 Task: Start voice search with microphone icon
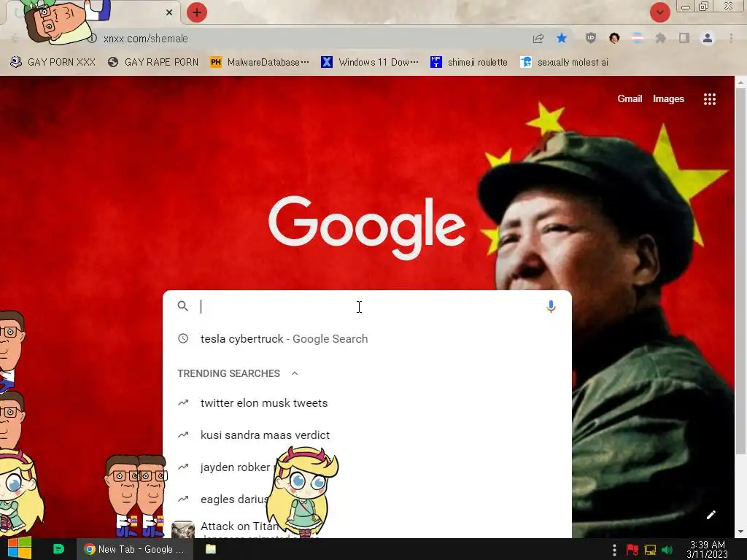click(551, 307)
